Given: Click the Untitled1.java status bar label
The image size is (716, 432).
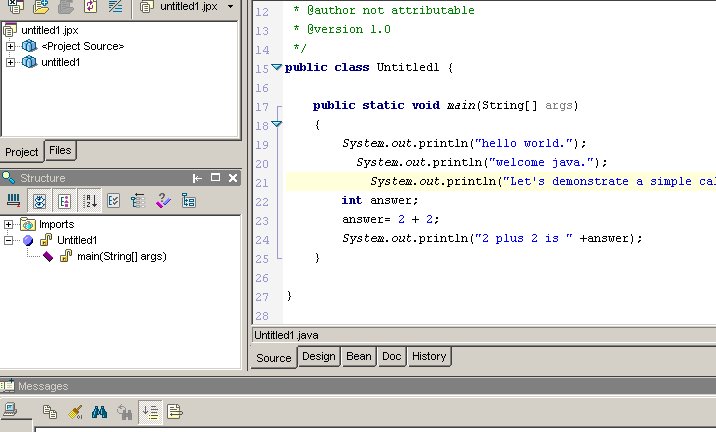Looking at the screenshot, I should [x=286, y=335].
